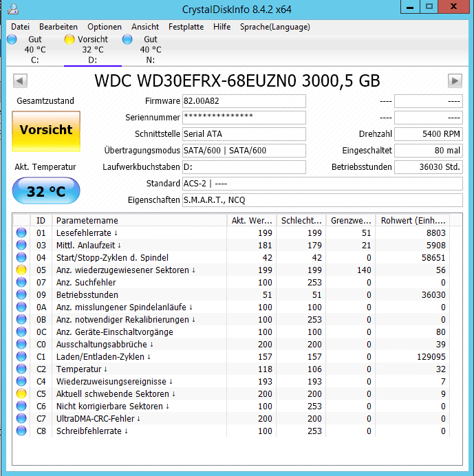Select the Wiederzuweisungsereignisse parameter name
Screen dimensions: 474x476
[x=114, y=382]
